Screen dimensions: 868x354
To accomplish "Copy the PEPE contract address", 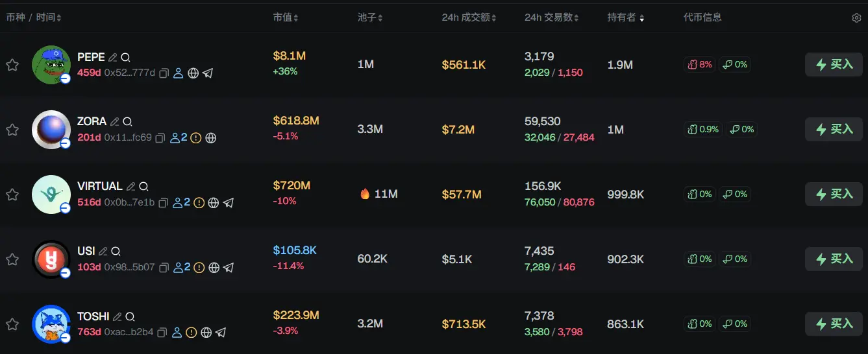I will tap(164, 73).
